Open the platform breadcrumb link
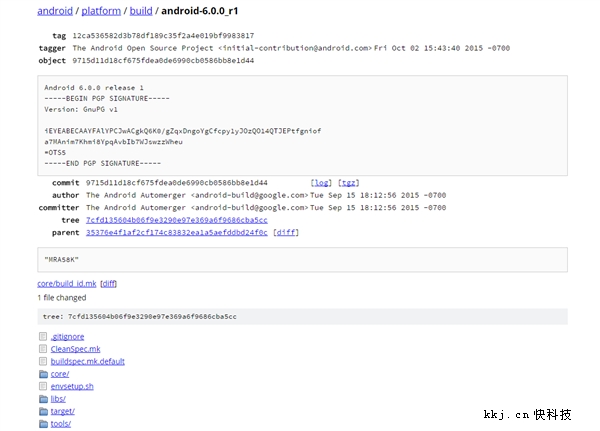Viewport: 600px width, 431px height. [x=101, y=11]
